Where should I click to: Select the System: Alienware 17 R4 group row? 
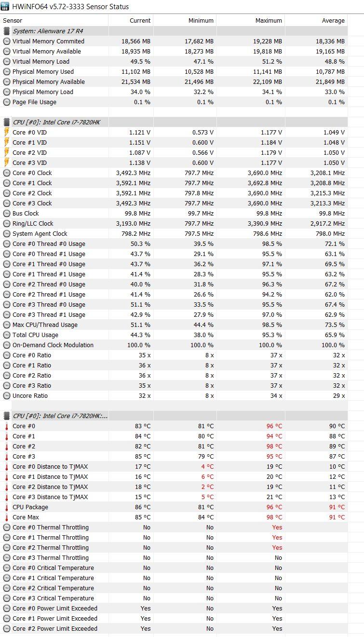pyautogui.click(x=48, y=31)
